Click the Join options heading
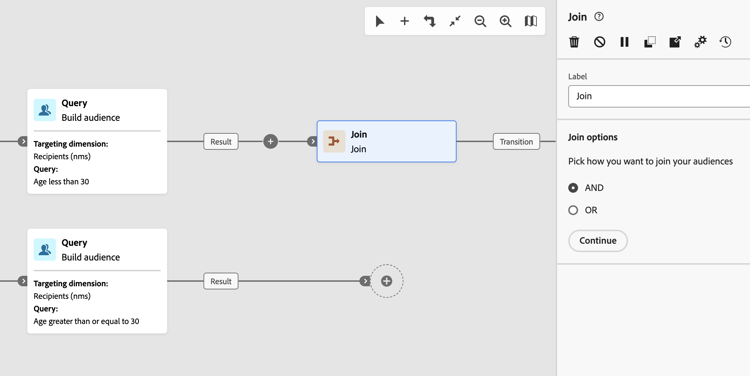The width and height of the screenshot is (750, 376). click(593, 137)
